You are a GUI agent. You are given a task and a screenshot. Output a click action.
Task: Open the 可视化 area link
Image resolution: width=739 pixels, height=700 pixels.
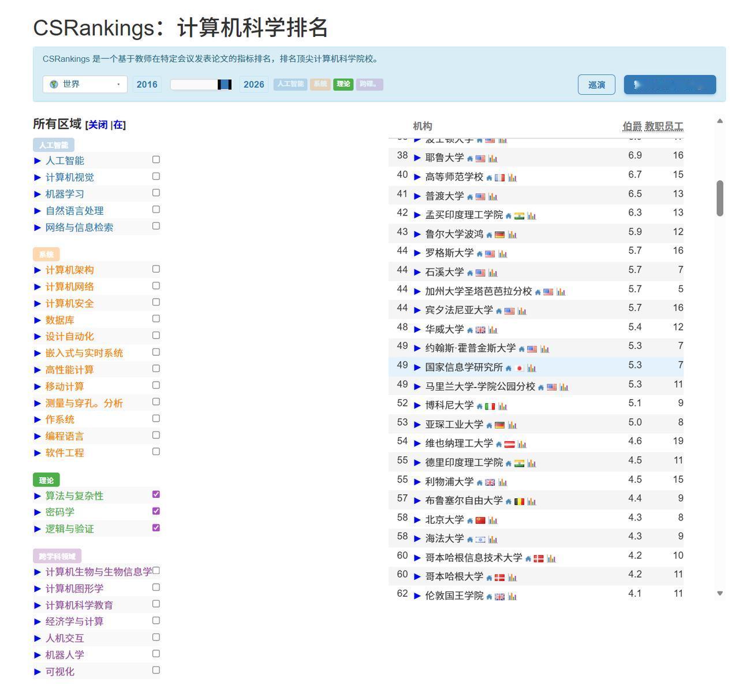pos(60,672)
